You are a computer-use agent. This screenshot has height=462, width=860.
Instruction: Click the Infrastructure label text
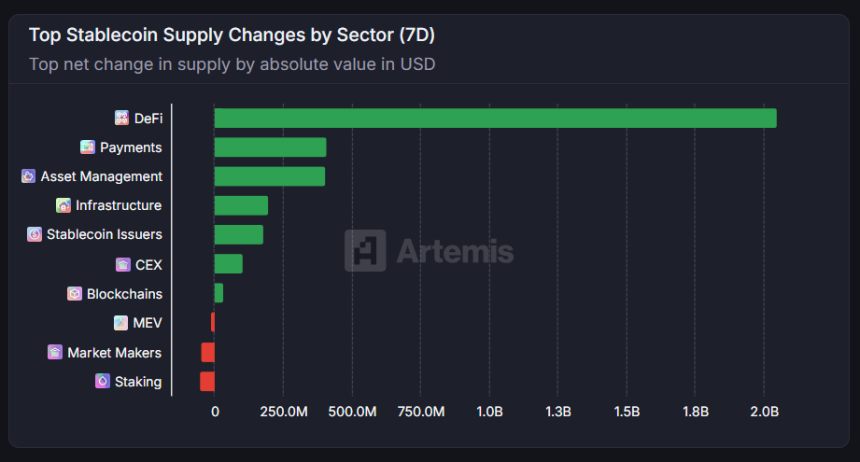click(118, 205)
